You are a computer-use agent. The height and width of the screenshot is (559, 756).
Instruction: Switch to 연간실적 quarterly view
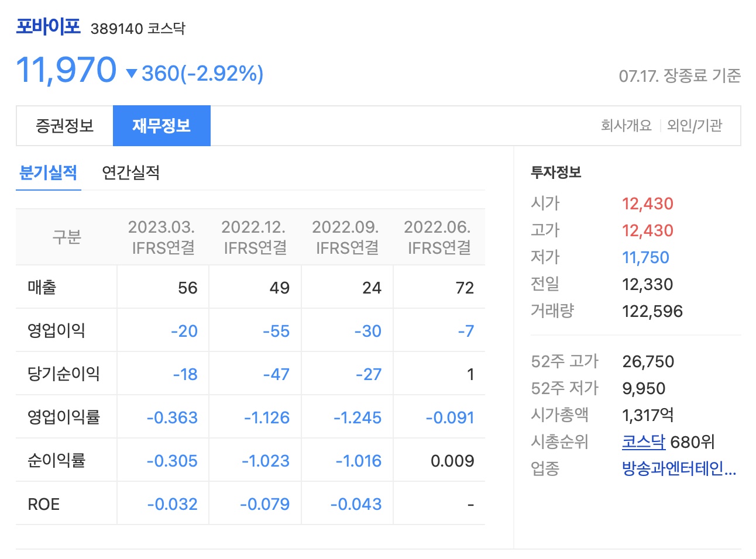click(x=131, y=173)
